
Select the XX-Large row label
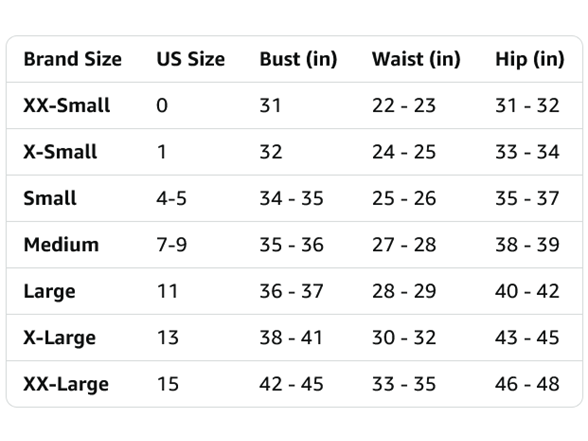click(66, 385)
